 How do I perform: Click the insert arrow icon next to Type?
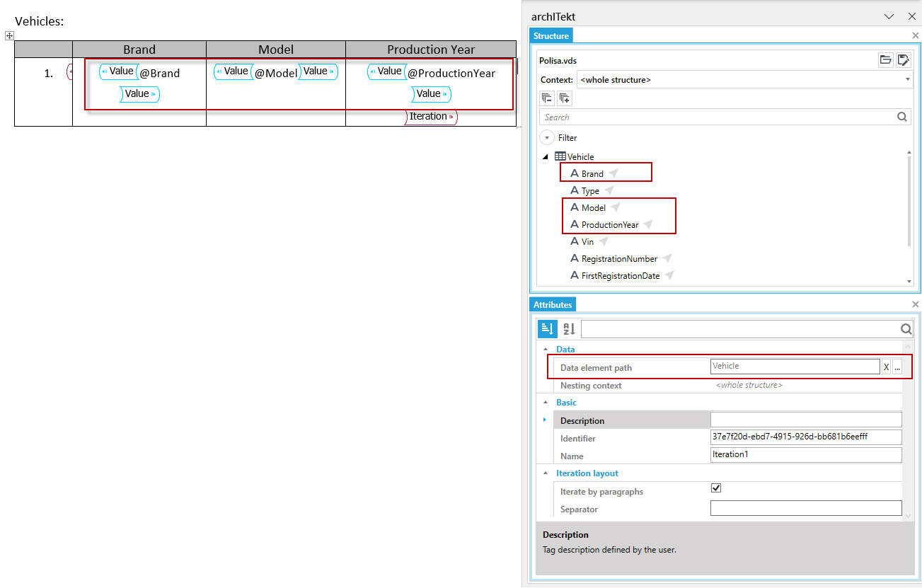point(609,190)
